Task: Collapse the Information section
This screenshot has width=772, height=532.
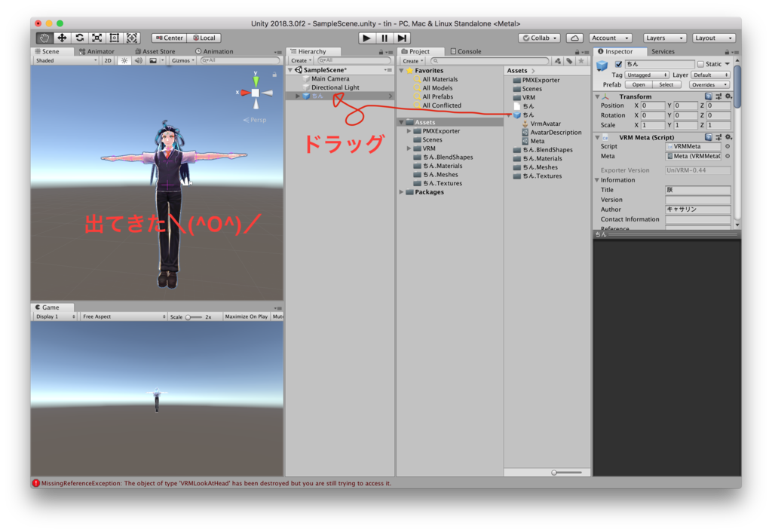Action: click(597, 180)
